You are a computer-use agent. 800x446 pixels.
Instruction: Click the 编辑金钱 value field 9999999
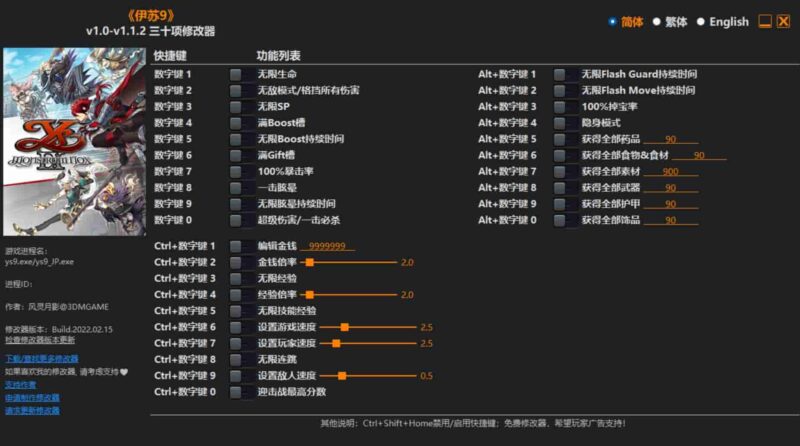328,246
